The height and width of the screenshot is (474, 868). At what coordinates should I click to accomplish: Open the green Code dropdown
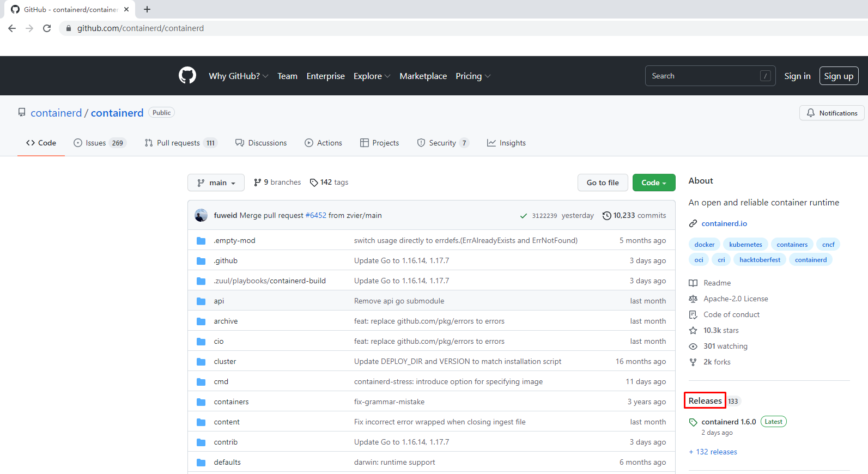point(653,183)
